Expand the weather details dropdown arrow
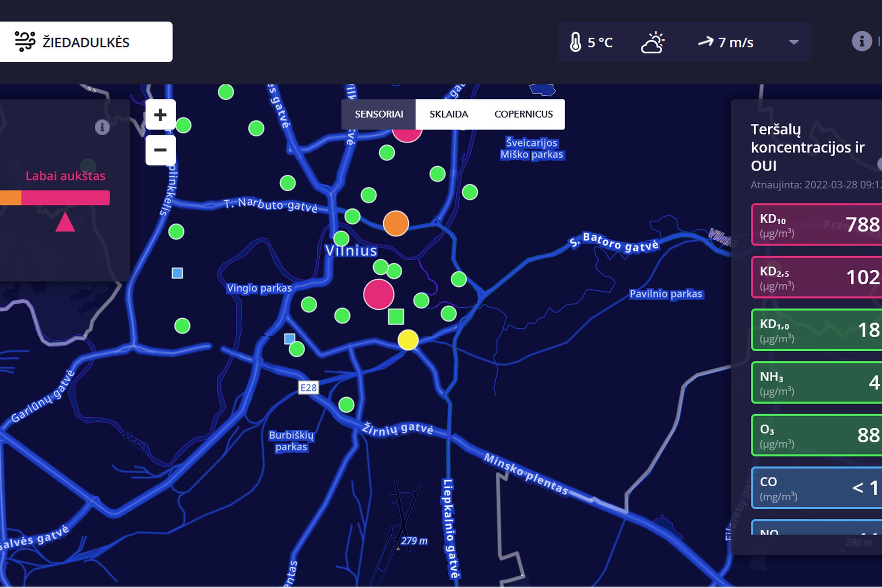This screenshot has width=882, height=588. point(794,42)
